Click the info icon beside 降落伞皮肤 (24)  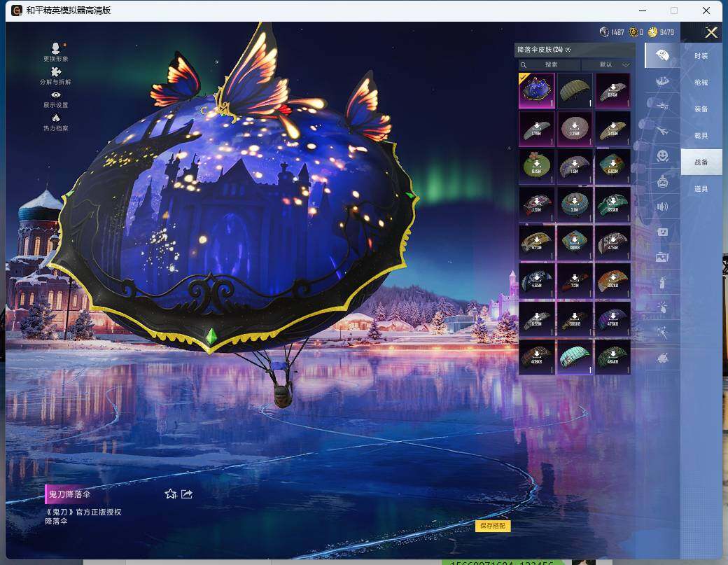568,50
